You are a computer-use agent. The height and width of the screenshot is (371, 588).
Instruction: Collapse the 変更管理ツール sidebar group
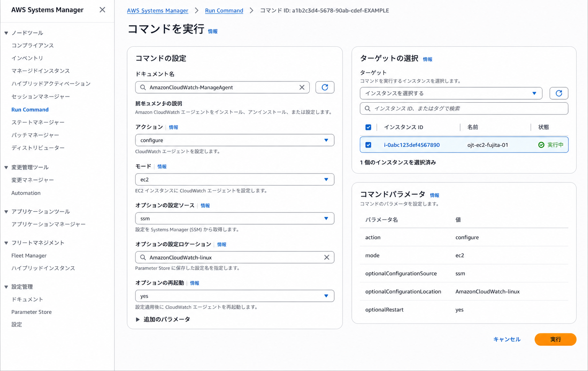pos(6,167)
